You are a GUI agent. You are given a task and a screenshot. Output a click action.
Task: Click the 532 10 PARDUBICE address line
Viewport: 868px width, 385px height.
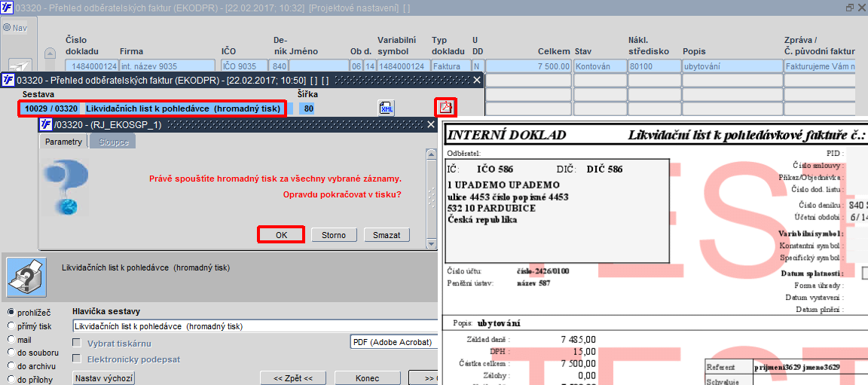[491, 208]
